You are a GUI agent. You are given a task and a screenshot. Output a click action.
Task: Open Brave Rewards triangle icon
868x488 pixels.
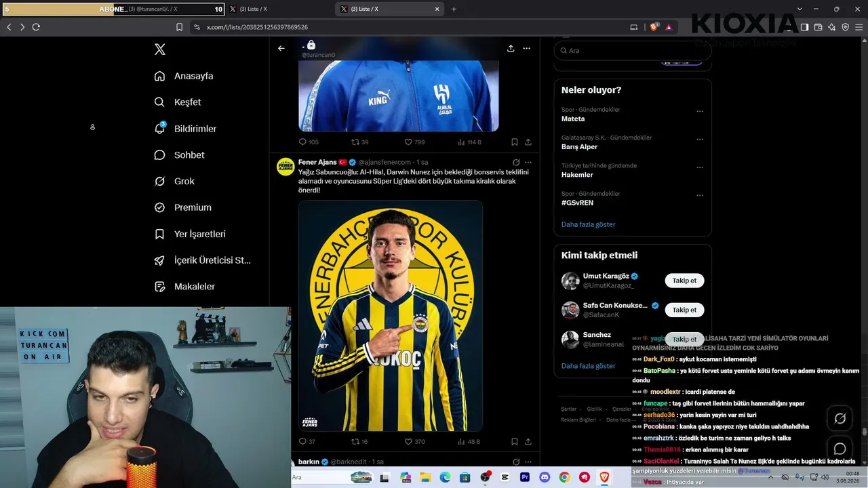click(x=669, y=27)
